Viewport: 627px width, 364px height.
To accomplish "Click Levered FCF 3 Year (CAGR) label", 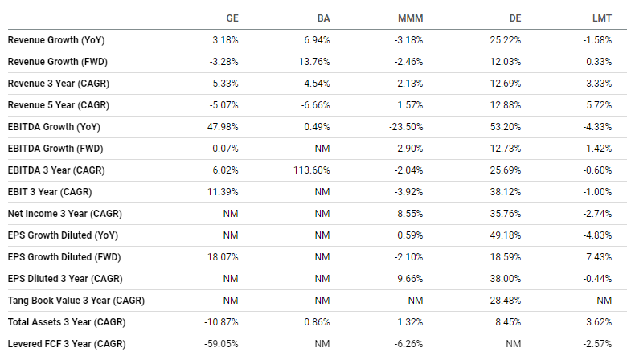I will pos(67,344).
